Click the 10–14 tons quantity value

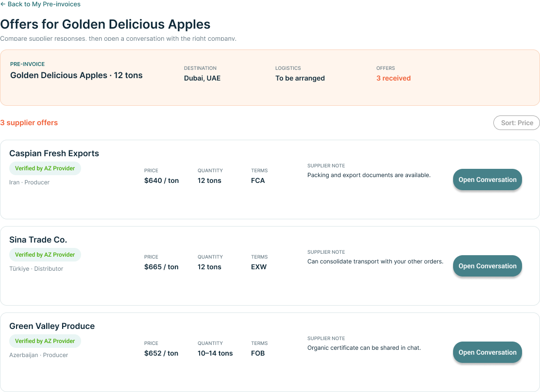[x=215, y=354]
